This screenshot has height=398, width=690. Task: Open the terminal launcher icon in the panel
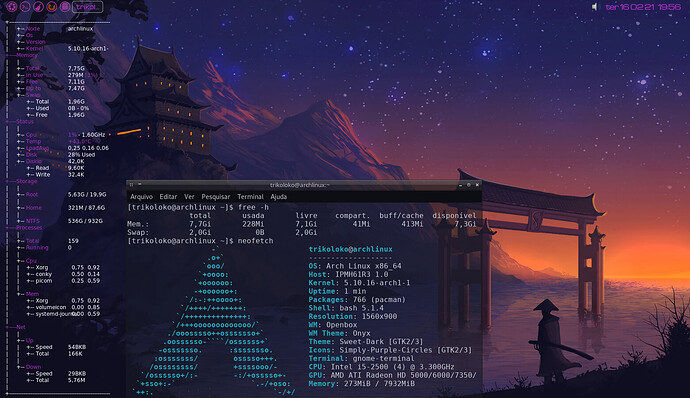(x=25, y=7)
